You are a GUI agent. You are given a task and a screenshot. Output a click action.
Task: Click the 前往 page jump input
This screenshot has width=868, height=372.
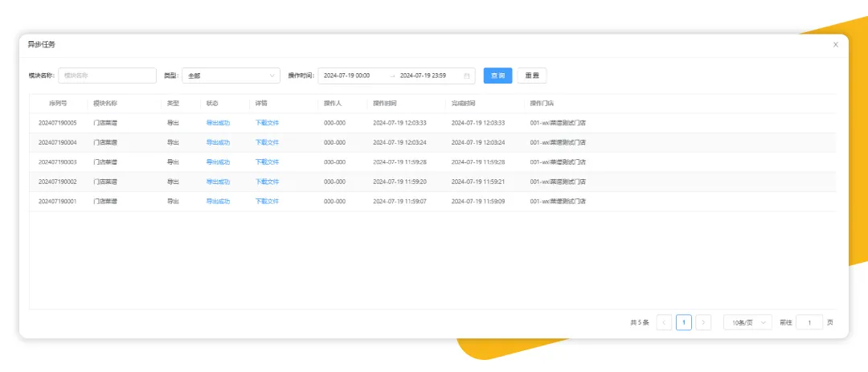(809, 322)
